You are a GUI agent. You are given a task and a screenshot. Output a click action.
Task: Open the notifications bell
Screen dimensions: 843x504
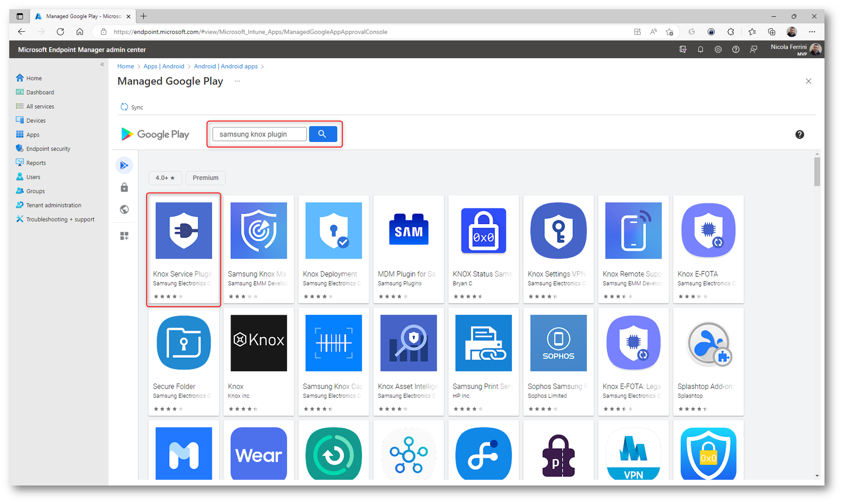(x=700, y=49)
